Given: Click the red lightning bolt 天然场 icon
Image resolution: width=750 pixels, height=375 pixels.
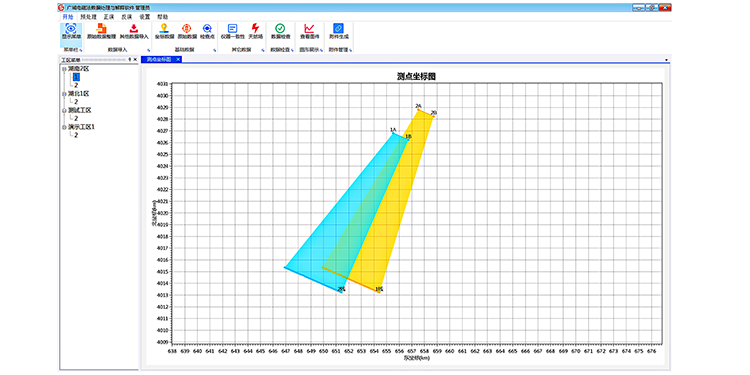Looking at the screenshot, I should pos(255,28).
